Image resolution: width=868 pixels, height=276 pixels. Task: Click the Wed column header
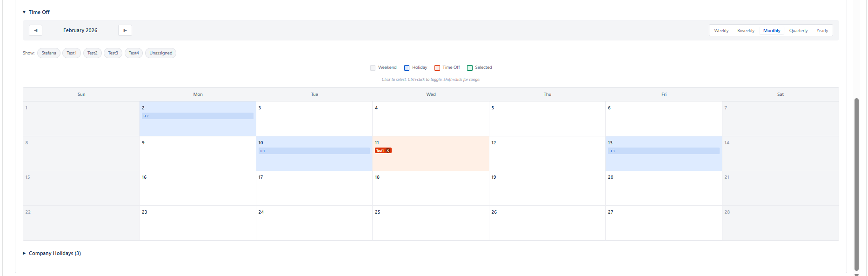point(431,94)
